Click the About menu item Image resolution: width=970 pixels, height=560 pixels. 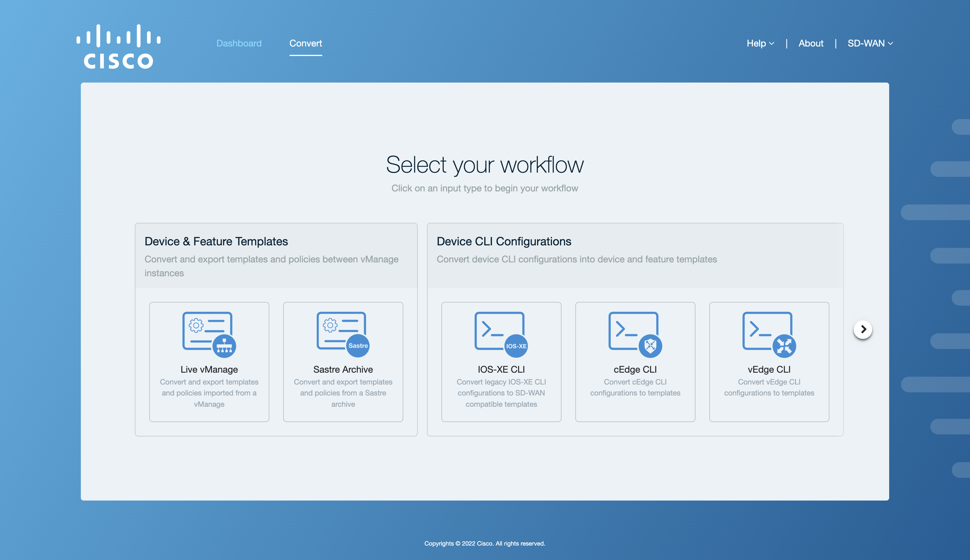coord(811,43)
